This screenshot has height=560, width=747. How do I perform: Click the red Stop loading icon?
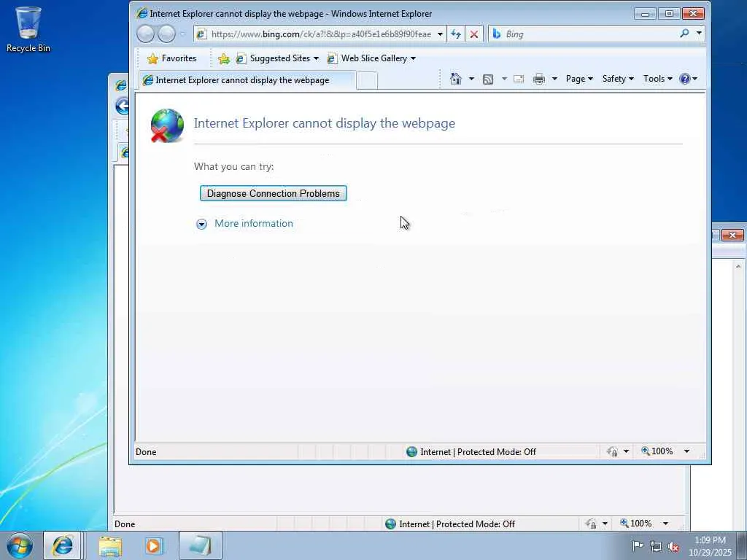(x=474, y=34)
